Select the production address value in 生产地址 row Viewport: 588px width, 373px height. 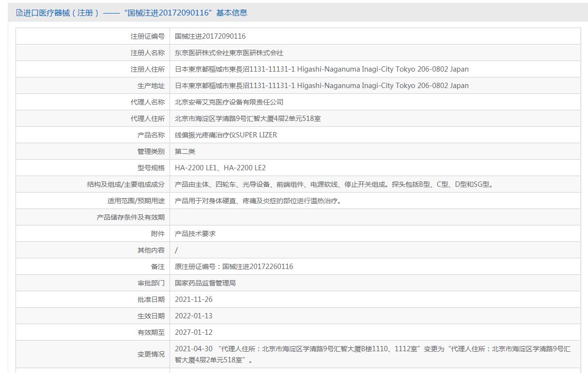coord(322,86)
